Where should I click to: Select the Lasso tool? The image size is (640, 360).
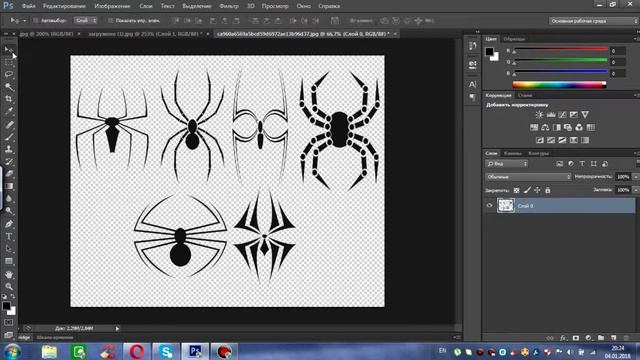click(x=9, y=74)
